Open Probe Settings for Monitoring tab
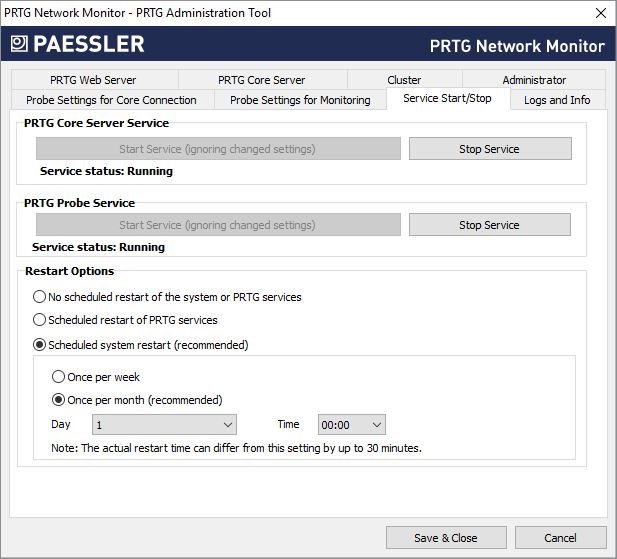This screenshot has width=617, height=559. [x=300, y=100]
